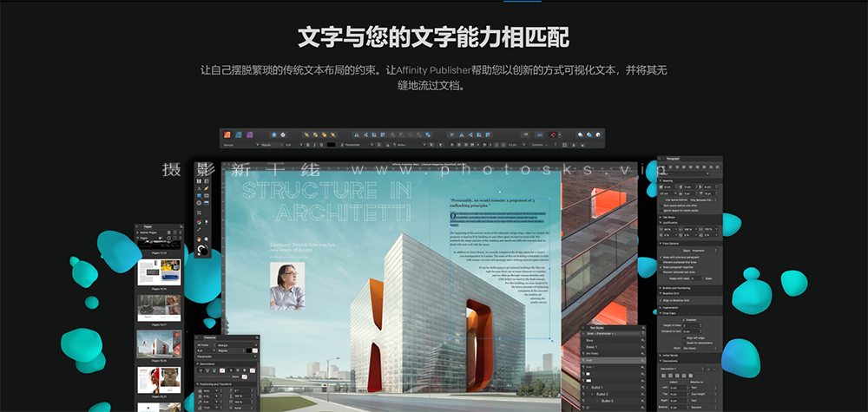
Task: Select the Artistic Text tool (A)
Action: 200,188
